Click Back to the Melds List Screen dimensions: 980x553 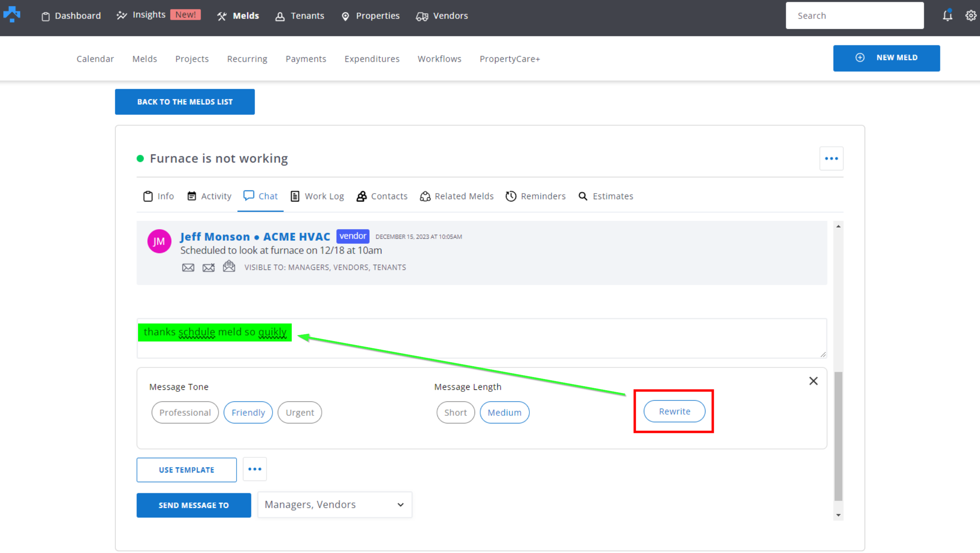click(x=184, y=102)
